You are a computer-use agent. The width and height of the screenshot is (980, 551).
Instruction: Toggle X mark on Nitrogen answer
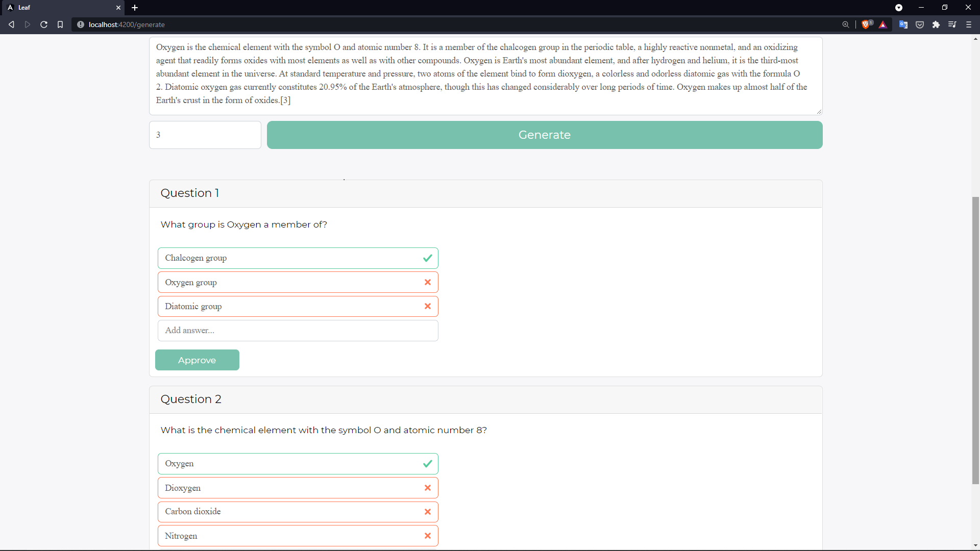427,536
